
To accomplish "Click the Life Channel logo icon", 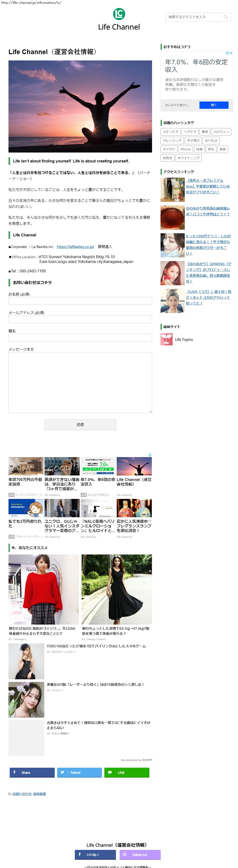I will click(x=119, y=14).
